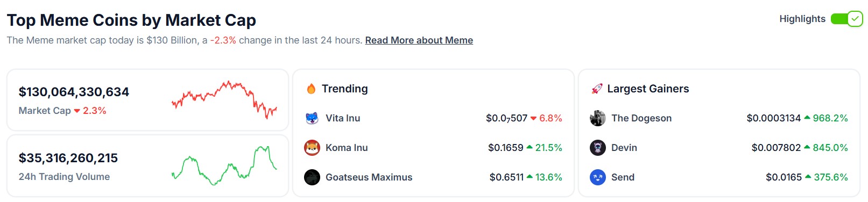The width and height of the screenshot is (868, 202).
Task: Toggle the Highlights switch off
Action: tap(846, 19)
